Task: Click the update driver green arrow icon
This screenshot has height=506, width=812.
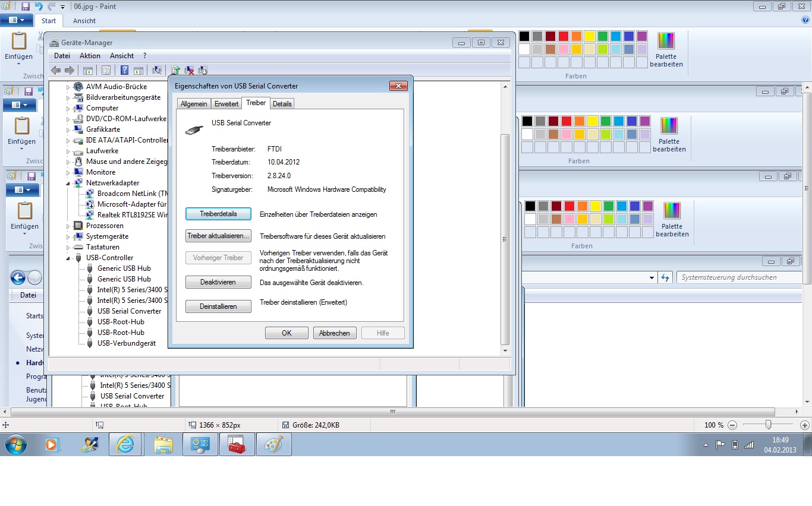Action: coord(175,70)
